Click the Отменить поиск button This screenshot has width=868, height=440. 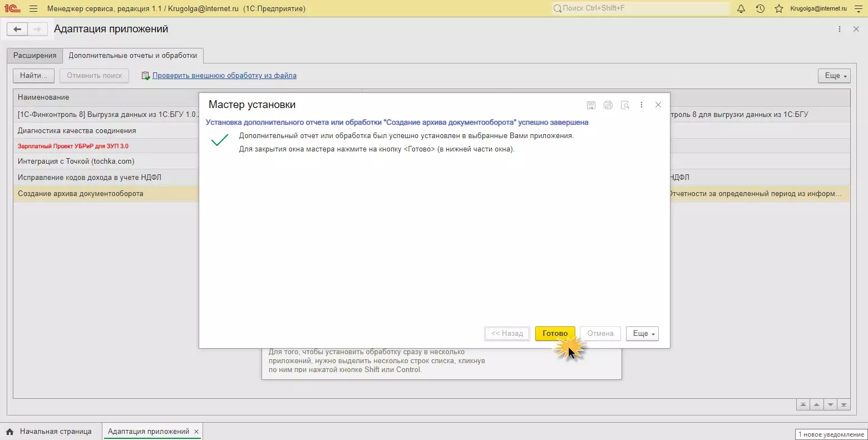95,76
